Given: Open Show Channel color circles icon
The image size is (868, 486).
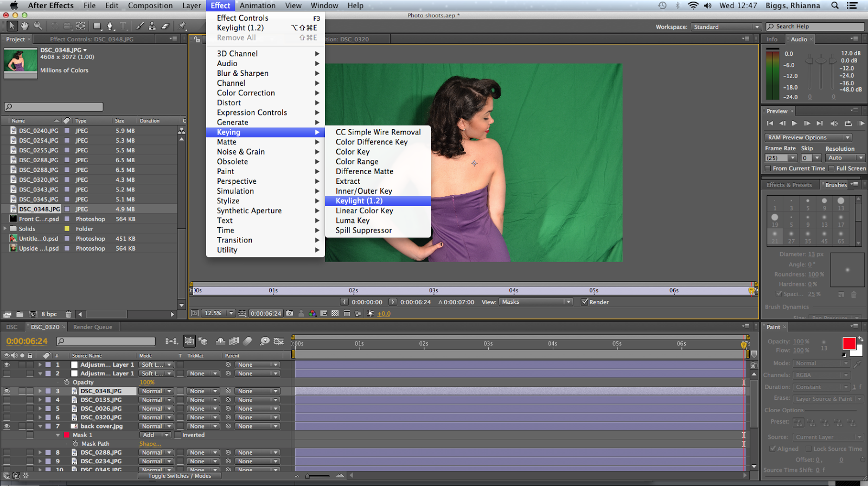Looking at the screenshot, I should pos(312,314).
